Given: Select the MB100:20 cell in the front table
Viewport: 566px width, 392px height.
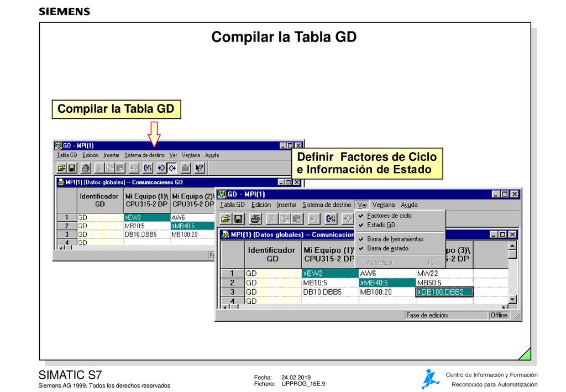Looking at the screenshot, I should [387, 292].
